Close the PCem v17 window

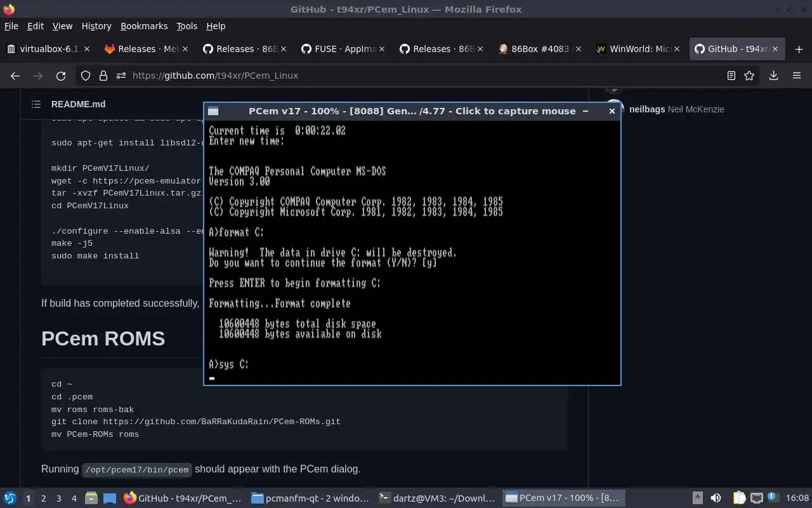click(612, 111)
